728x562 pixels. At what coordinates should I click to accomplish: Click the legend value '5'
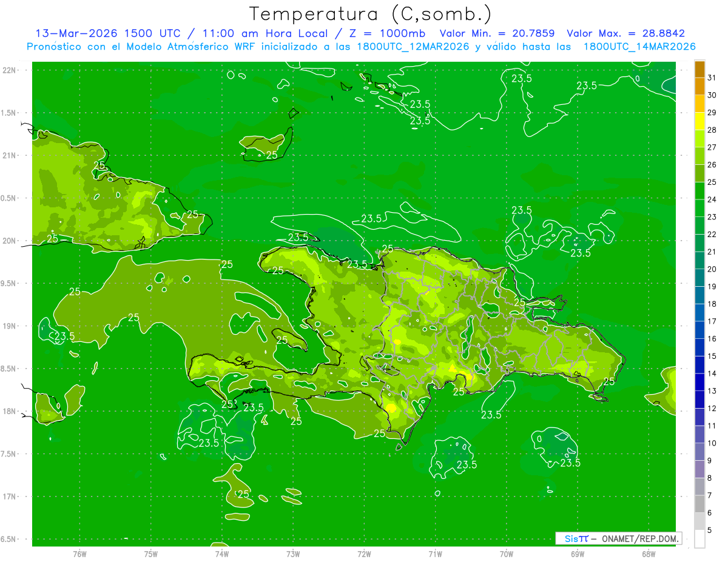tap(710, 530)
